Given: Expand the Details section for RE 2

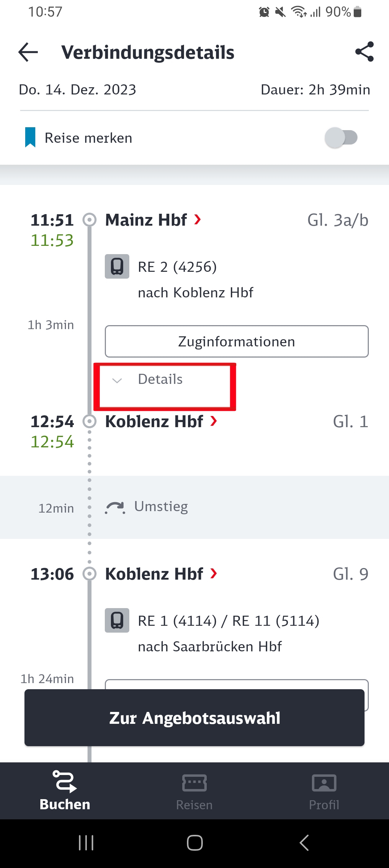Looking at the screenshot, I should [x=160, y=380].
